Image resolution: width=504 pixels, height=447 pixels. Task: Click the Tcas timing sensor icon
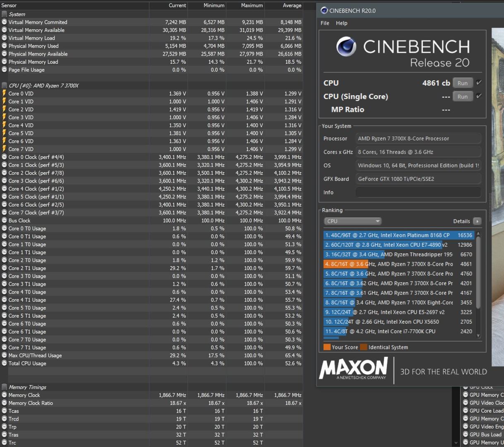click(4, 411)
